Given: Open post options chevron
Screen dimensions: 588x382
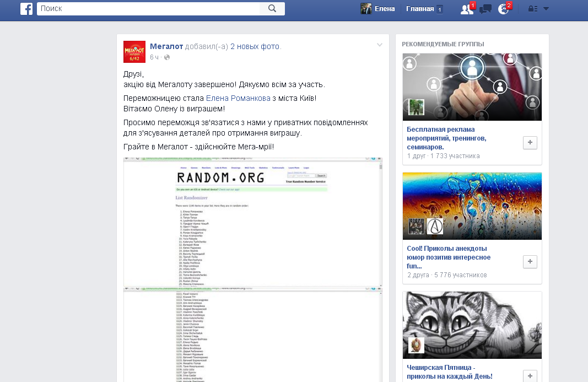Looking at the screenshot, I should 380,45.
